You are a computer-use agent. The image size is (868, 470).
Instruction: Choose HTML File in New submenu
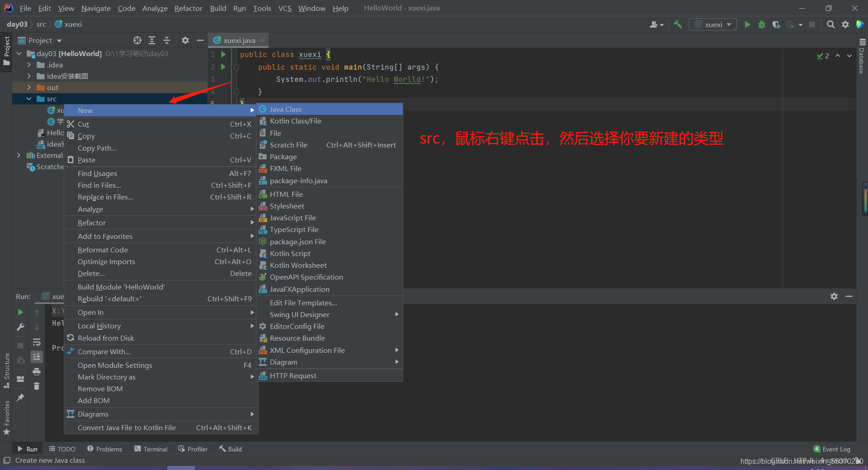coord(330,194)
